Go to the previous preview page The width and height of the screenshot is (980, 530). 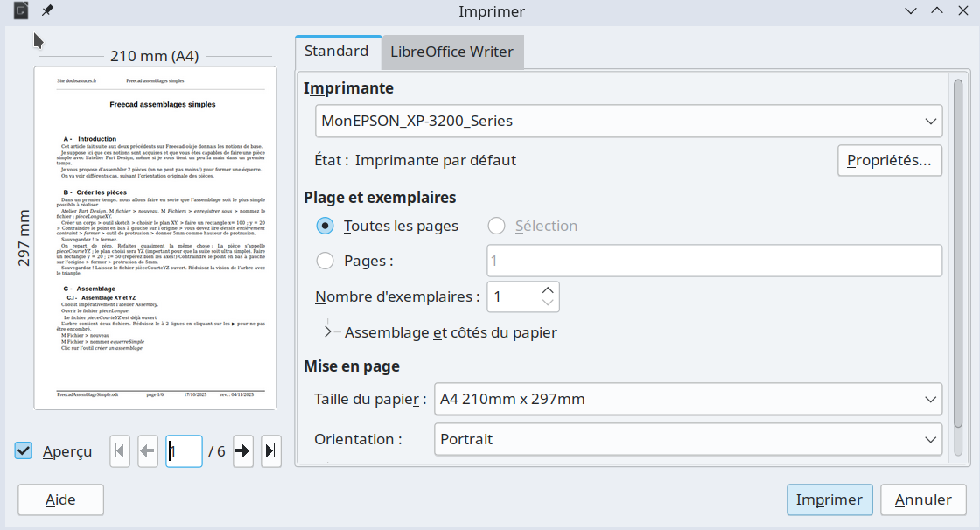(148, 451)
